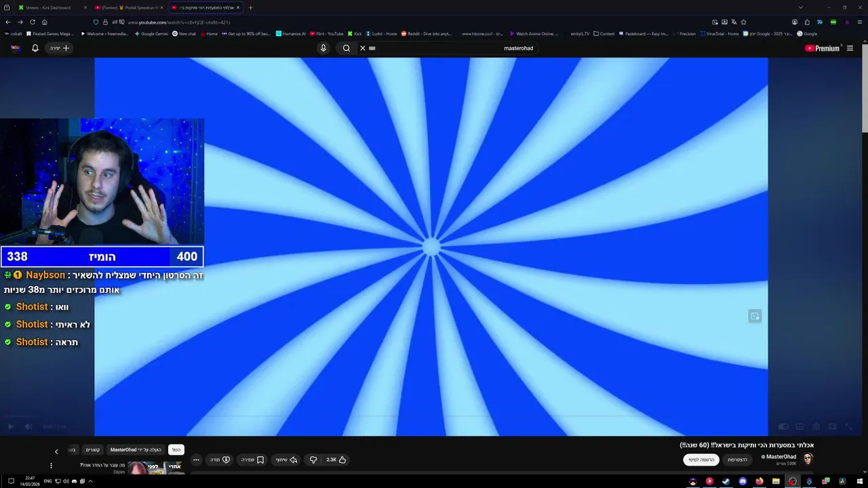Open the Google Gemini bookmark
Screen dimensions: 868x488
click(151, 33)
